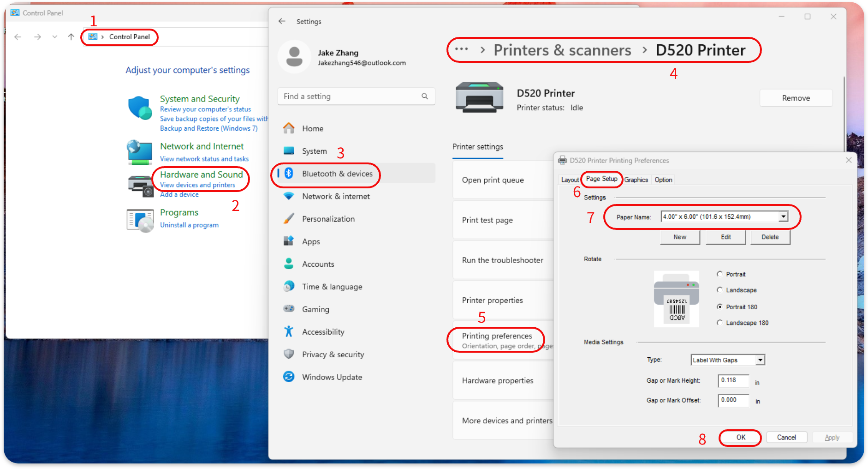Click the System and Security shield icon
The image size is (868, 469).
click(140, 108)
